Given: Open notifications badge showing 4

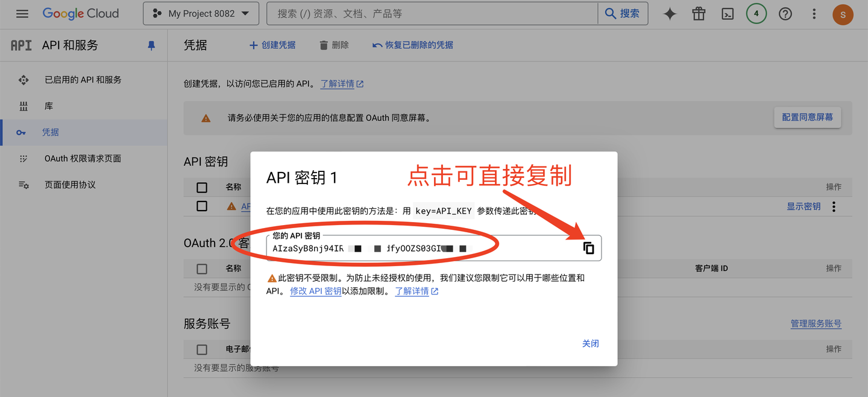Looking at the screenshot, I should [756, 14].
